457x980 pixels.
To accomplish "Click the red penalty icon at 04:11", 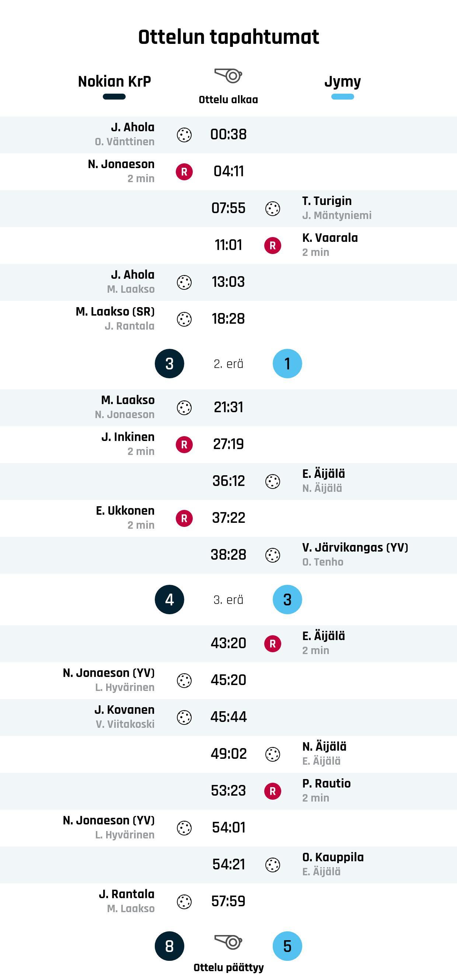I will 184,172.
